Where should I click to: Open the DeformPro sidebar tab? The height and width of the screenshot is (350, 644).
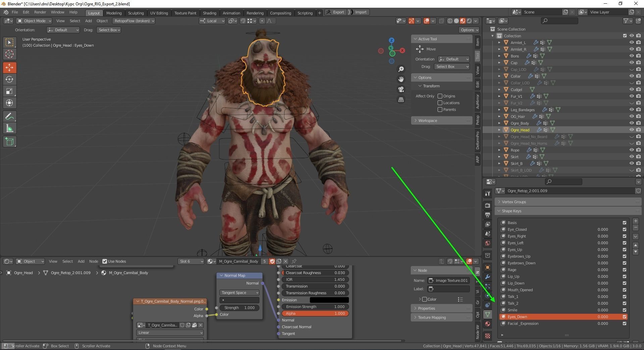point(478,140)
